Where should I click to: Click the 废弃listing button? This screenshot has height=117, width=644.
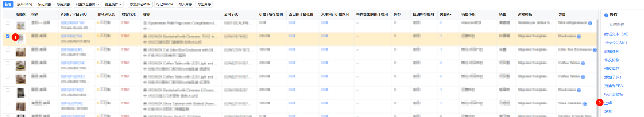(25, 4)
